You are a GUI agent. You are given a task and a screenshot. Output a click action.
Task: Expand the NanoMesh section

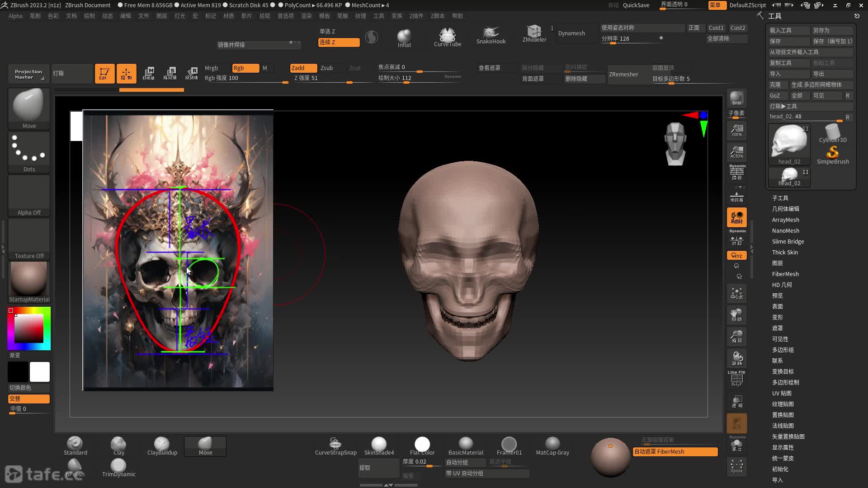point(785,231)
